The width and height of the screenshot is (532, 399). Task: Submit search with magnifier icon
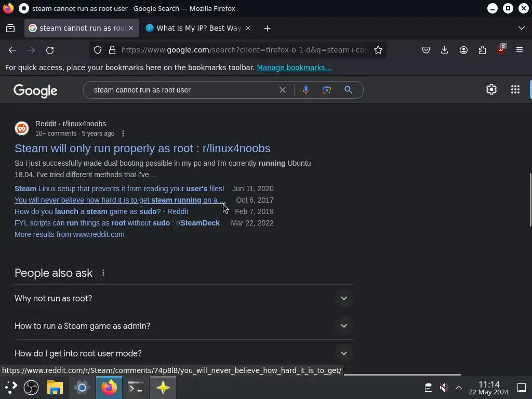tap(349, 90)
